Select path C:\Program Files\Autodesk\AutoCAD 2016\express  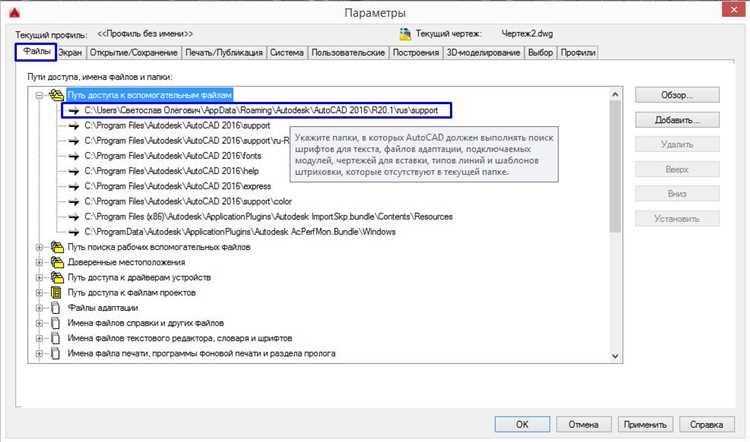pos(177,187)
